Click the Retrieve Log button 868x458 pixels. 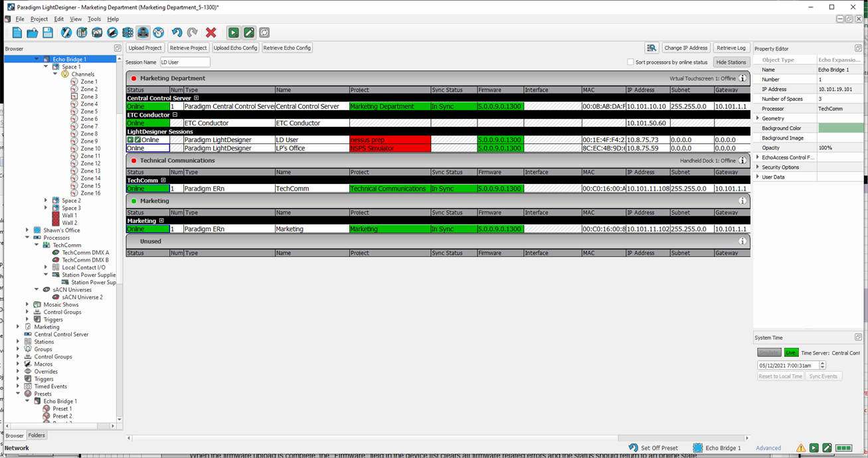click(x=731, y=48)
